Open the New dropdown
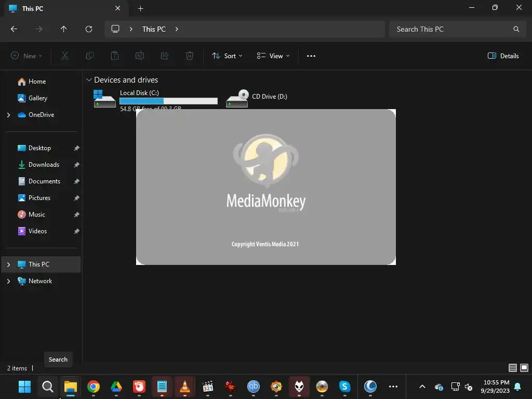The image size is (532, 399). (26, 56)
